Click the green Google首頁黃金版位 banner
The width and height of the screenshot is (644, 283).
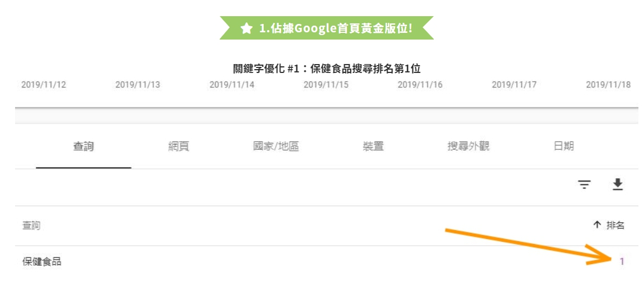tap(327, 28)
